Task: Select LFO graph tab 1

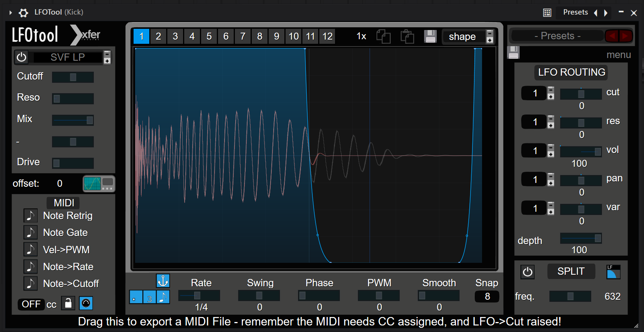Action: click(x=141, y=37)
